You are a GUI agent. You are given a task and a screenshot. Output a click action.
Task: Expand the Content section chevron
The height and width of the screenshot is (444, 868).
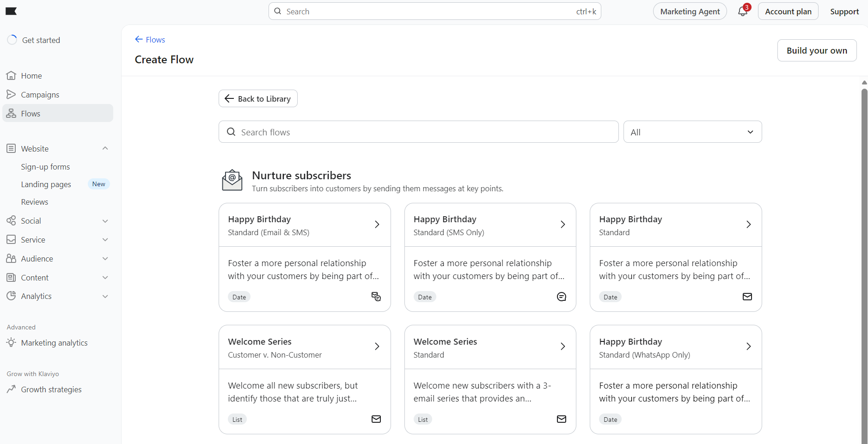tap(105, 277)
